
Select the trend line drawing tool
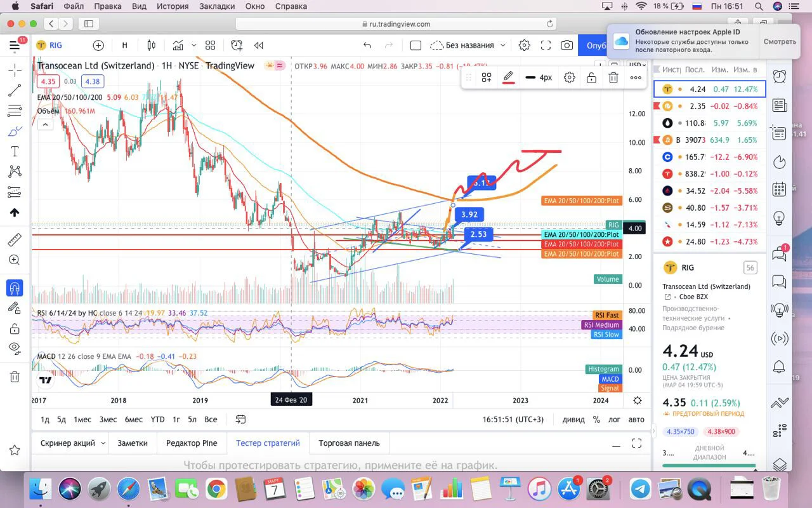point(15,91)
